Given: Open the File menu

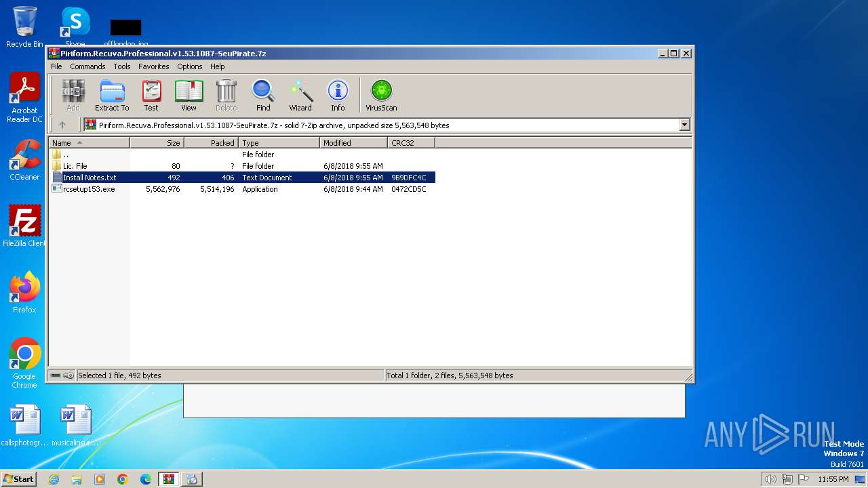Looking at the screenshot, I should tap(56, 66).
